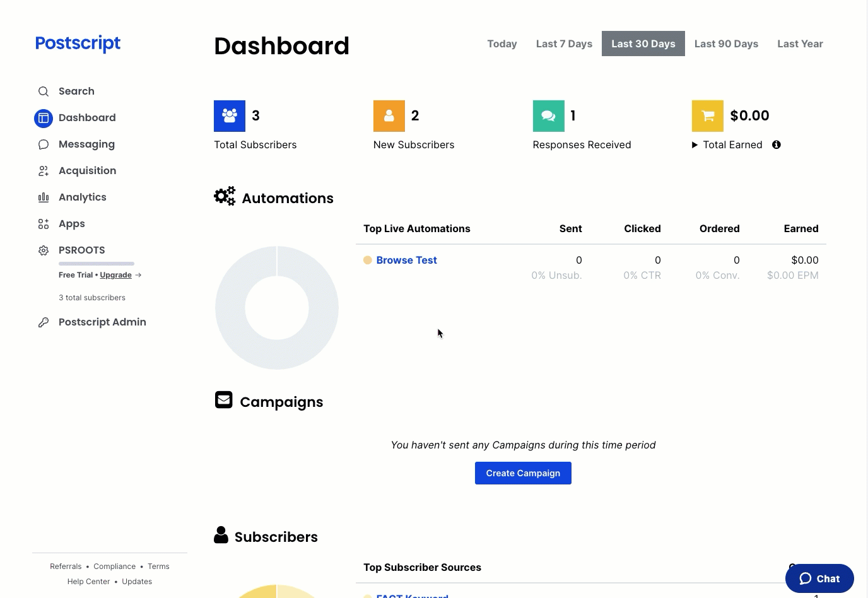Click the Postscript Admin key icon
The height and width of the screenshot is (598, 868).
tap(44, 322)
